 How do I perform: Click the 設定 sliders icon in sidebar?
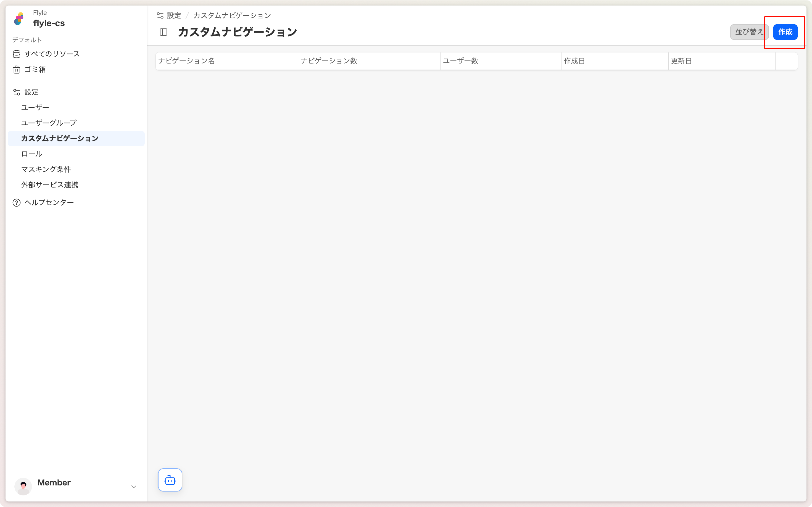tap(17, 92)
